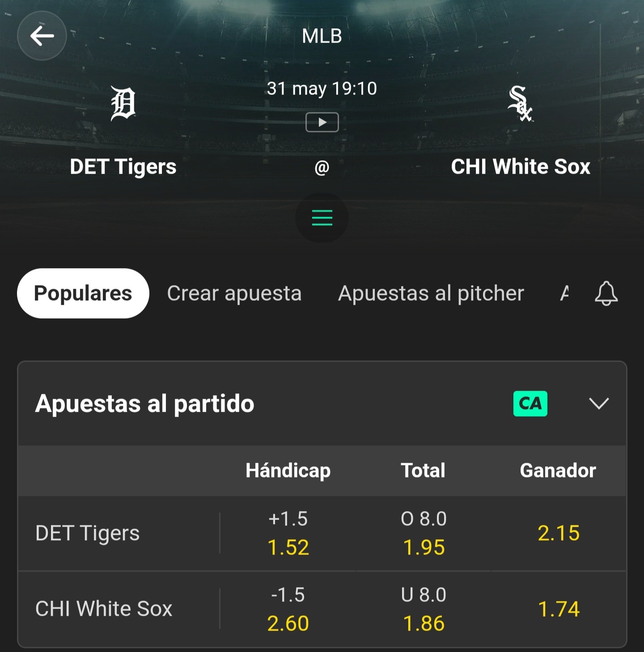The image size is (644, 652).
Task: Open the live stream play icon
Action: pyautogui.click(x=322, y=122)
